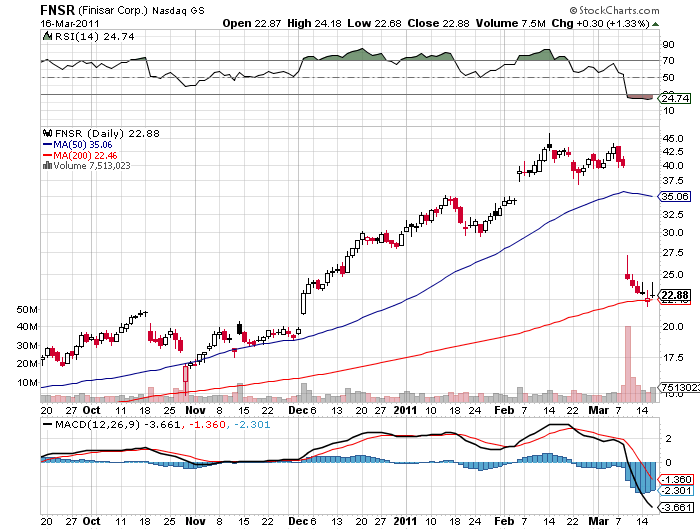Click the Volume 7,513,023 legend text
Image resolution: width=700 pixels, height=530 pixels.
click(x=92, y=166)
